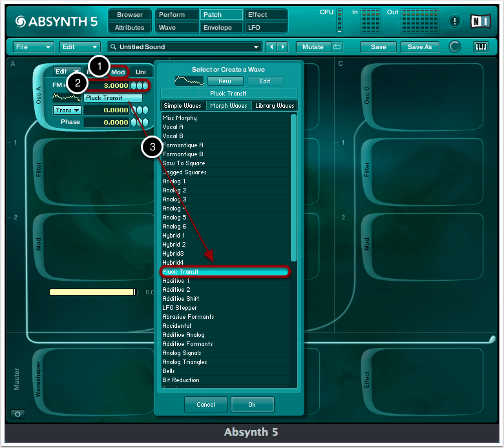Click the exclamation alert icon

[455, 21]
